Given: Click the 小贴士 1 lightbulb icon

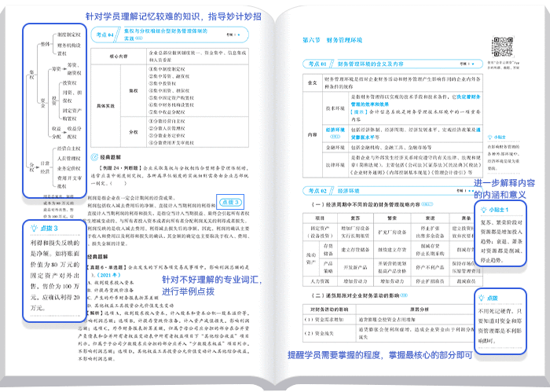Looking at the screenshot, I should coord(483,211).
